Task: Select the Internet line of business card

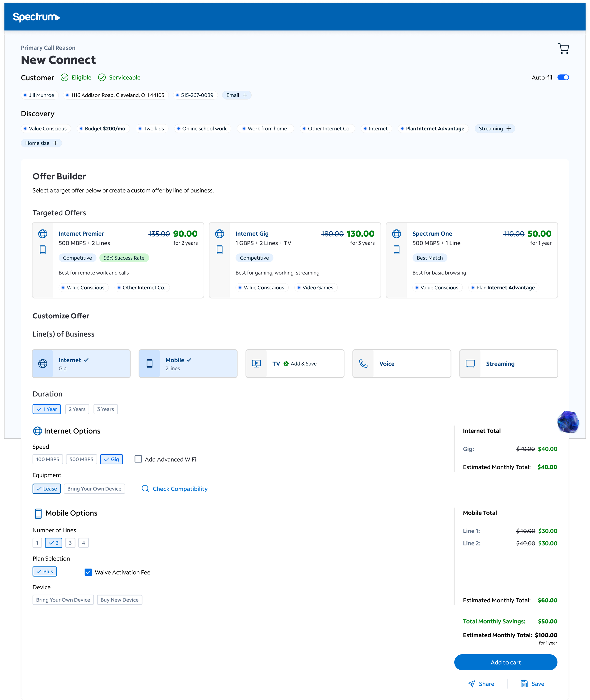Action: click(81, 363)
